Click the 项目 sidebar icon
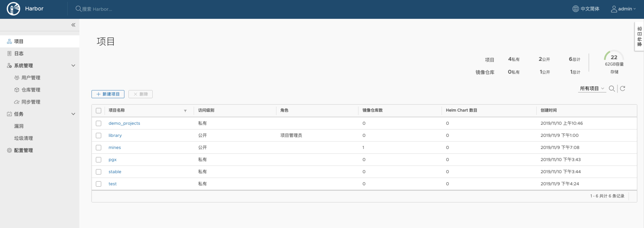Image resolution: width=644 pixels, height=228 pixels. 9,41
